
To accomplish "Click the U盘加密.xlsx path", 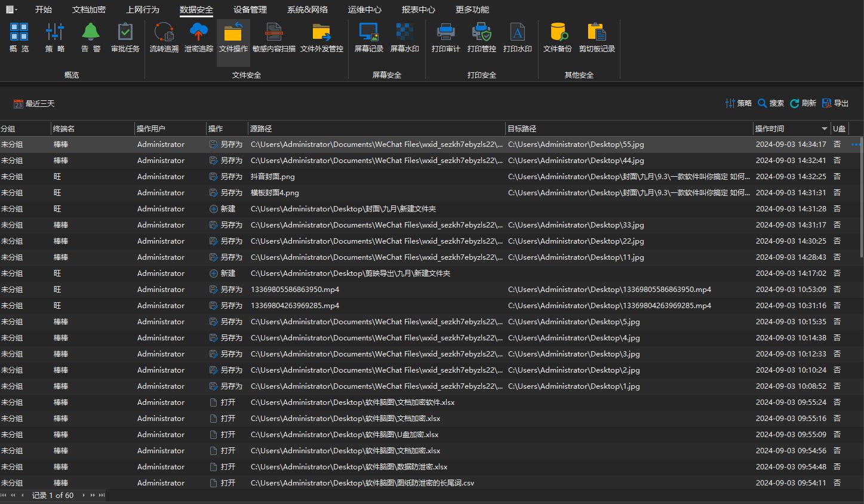I will pos(345,435).
